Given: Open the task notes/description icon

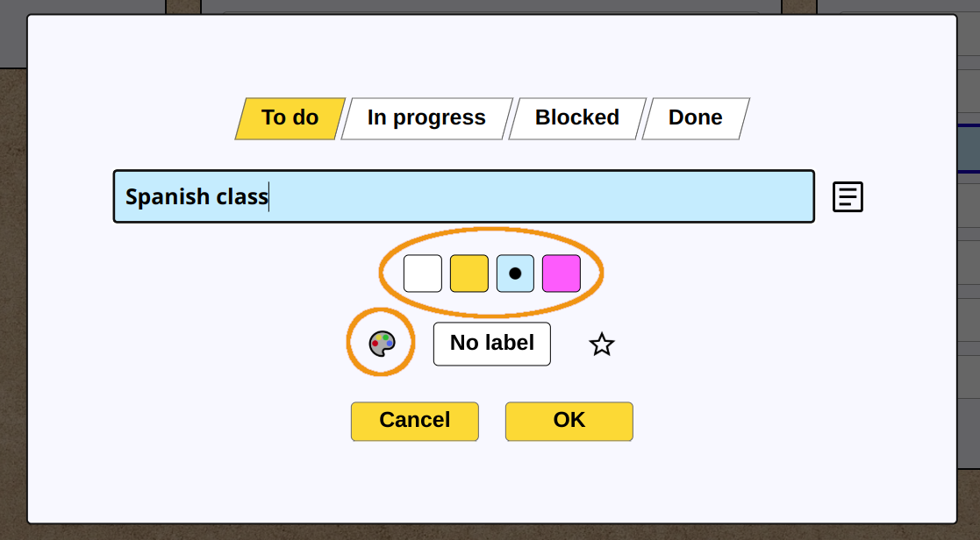Looking at the screenshot, I should click(x=848, y=196).
